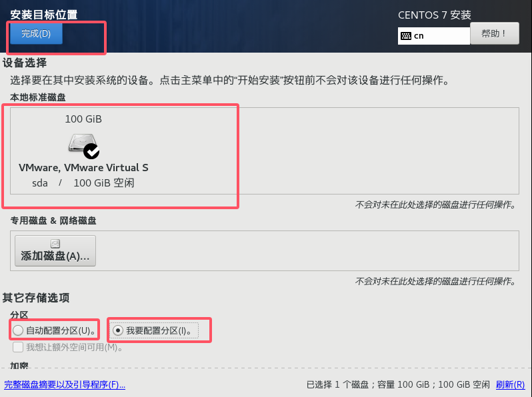
Task: Click the 添加磁盘(A)... add disk button
Action: (x=55, y=251)
